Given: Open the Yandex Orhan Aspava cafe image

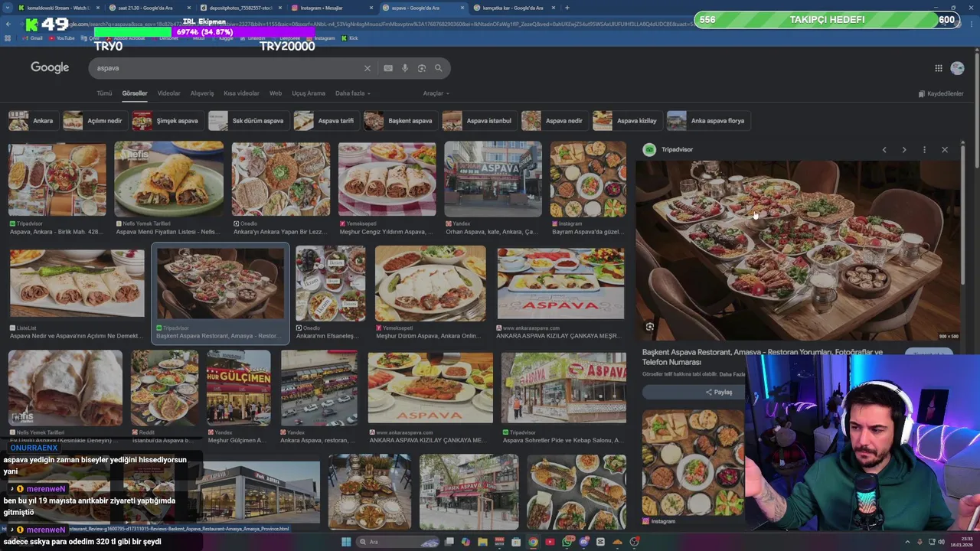Looking at the screenshot, I should click(493, 179).
